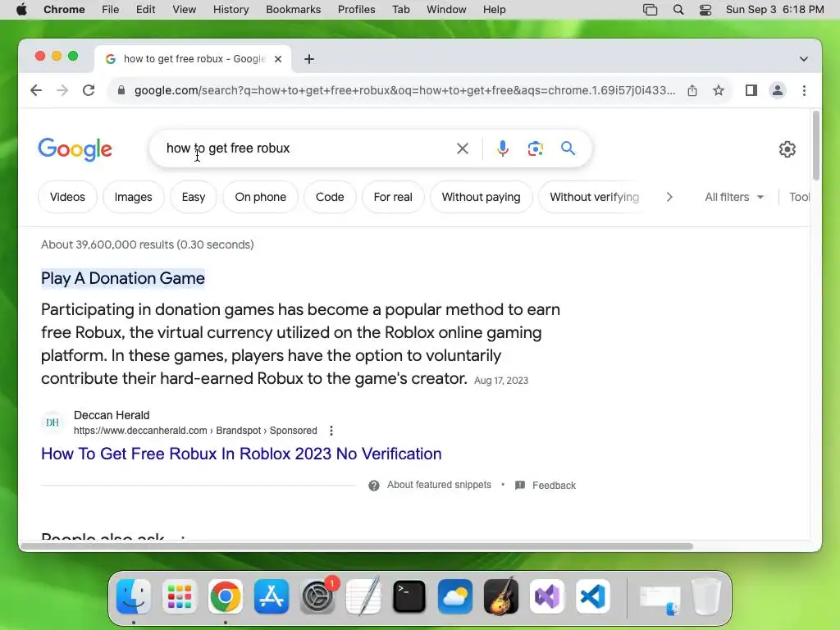
Task: Click into the Google search field
Action: pos(305,148)
